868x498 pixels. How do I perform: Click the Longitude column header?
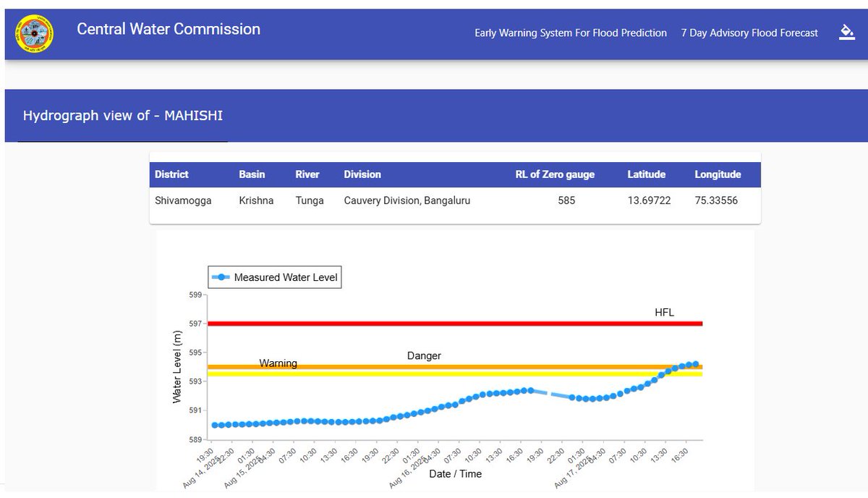pos(718,174)
